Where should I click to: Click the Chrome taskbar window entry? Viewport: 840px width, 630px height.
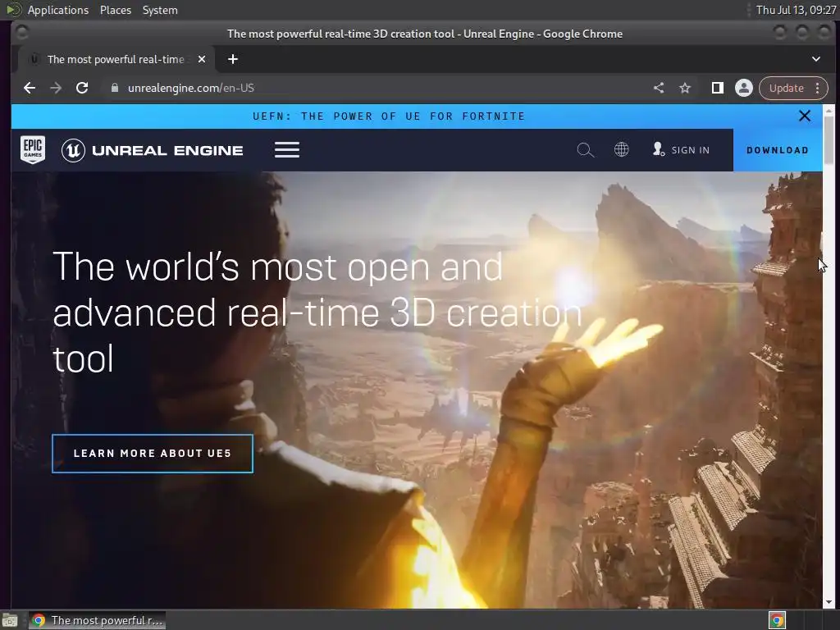98,620
